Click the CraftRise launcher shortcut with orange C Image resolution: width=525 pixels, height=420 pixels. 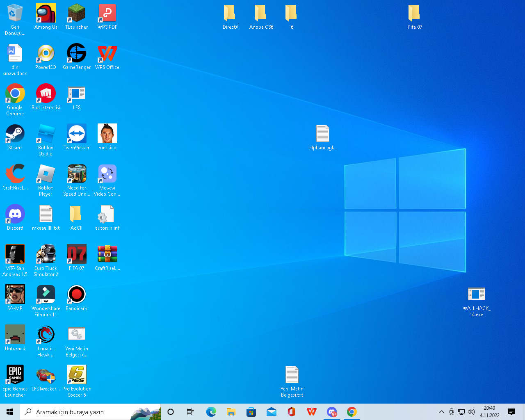point(15,174)
